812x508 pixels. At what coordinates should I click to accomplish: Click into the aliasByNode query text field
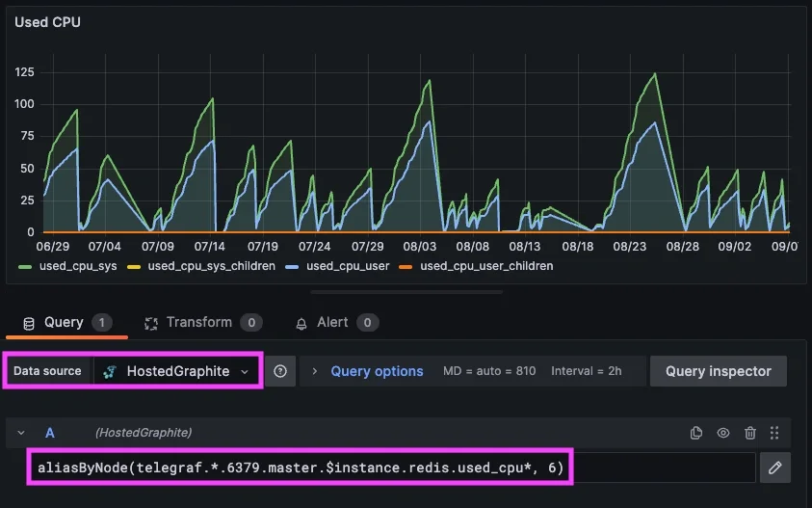click(393, 468)
